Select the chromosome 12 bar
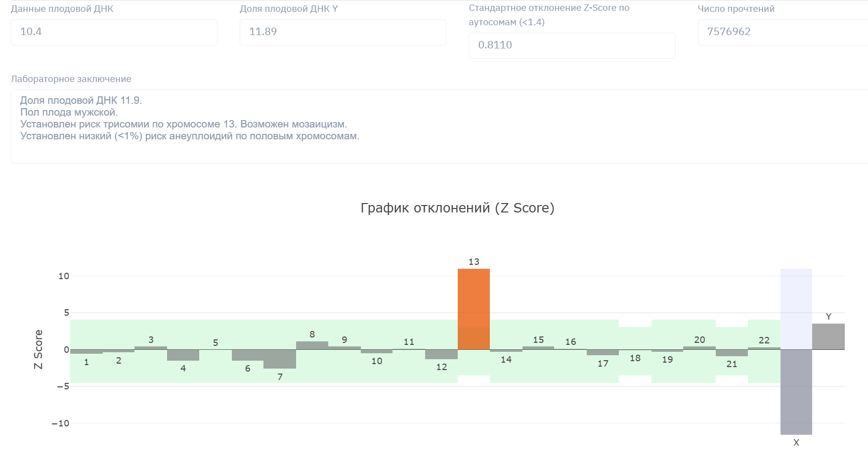The image size is (868, 458). [x=441, y=354]
